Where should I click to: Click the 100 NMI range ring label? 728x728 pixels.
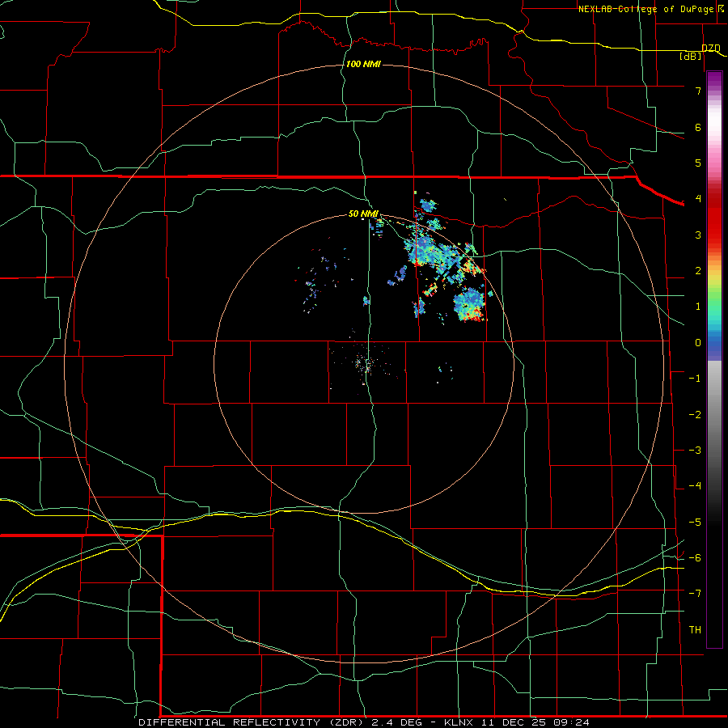tap(363, 64)
